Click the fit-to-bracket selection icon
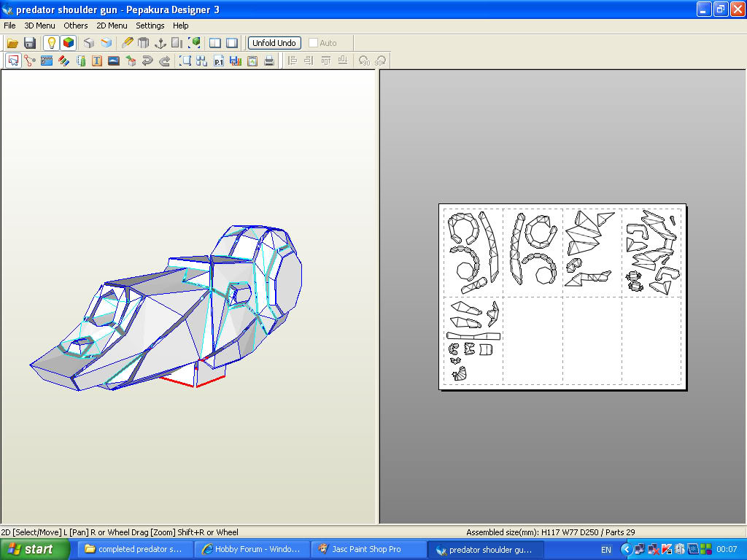Image resolution: width=747 pixels, height=560 pixels. tap(185, 61)
